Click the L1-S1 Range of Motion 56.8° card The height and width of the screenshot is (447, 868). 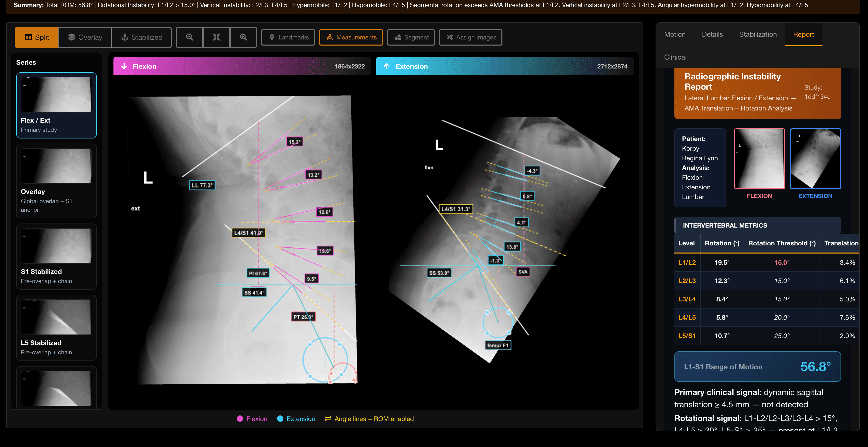point(757,367)
